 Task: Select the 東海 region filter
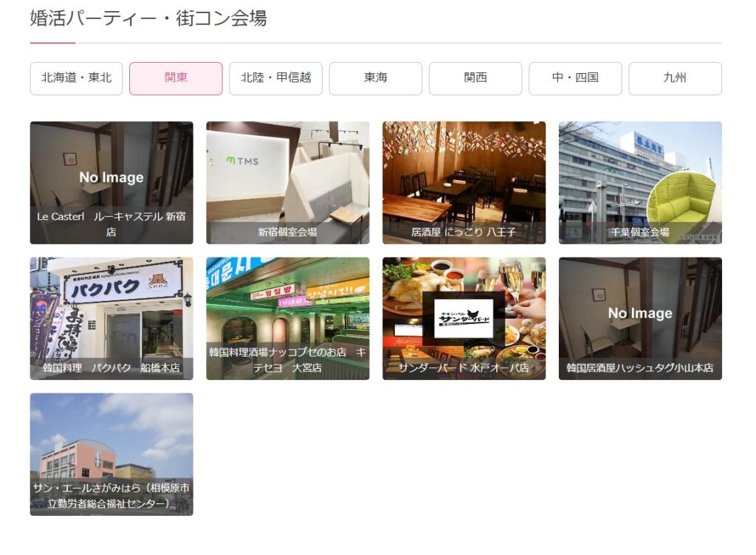375,77
